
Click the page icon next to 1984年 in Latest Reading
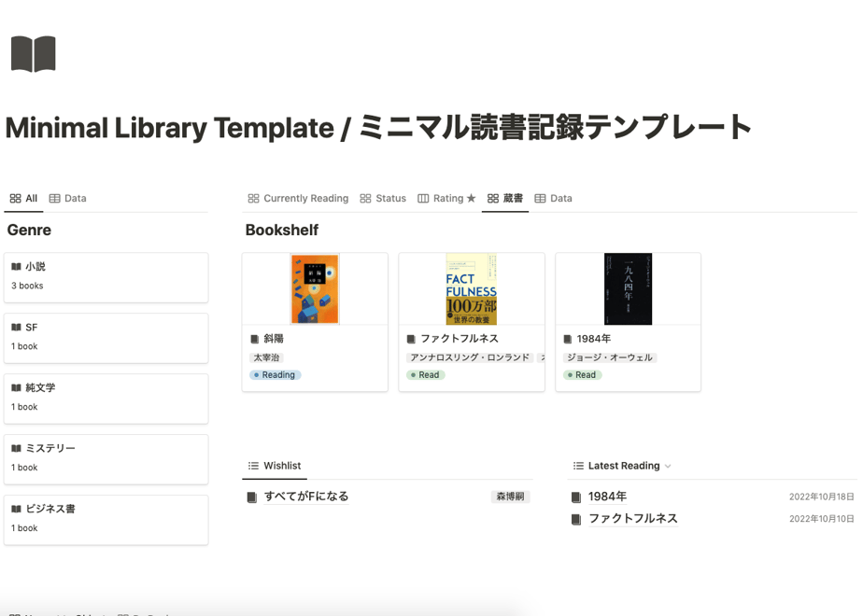(575, 497)
